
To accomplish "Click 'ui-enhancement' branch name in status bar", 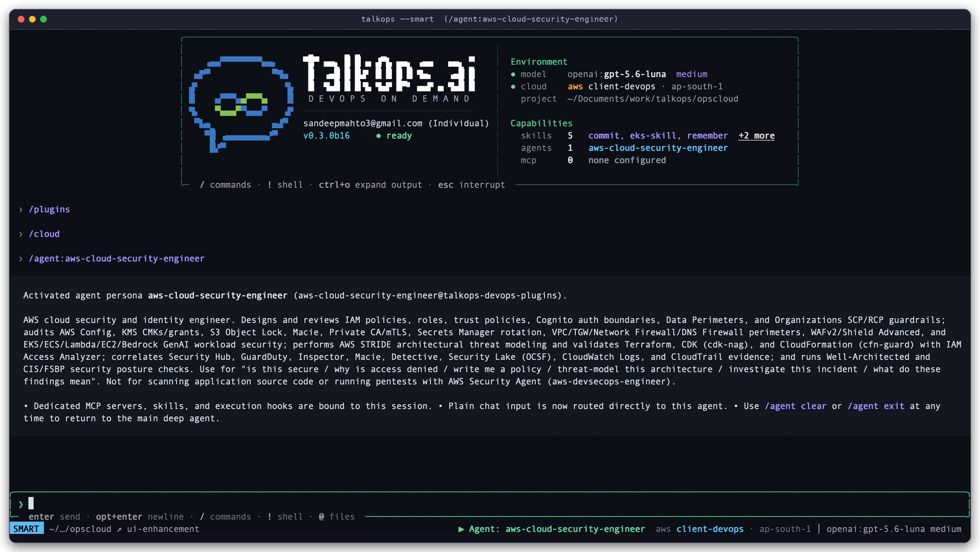I will point(163,529).
